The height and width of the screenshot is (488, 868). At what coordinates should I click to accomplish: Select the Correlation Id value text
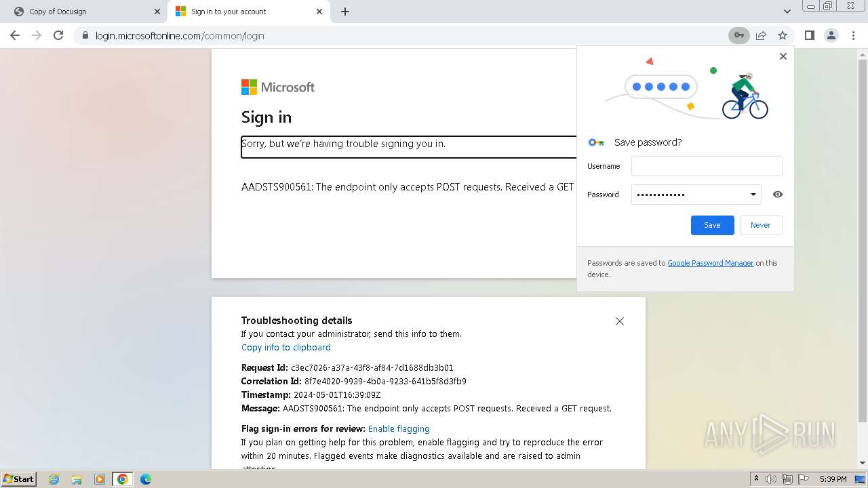coord(385,381)
